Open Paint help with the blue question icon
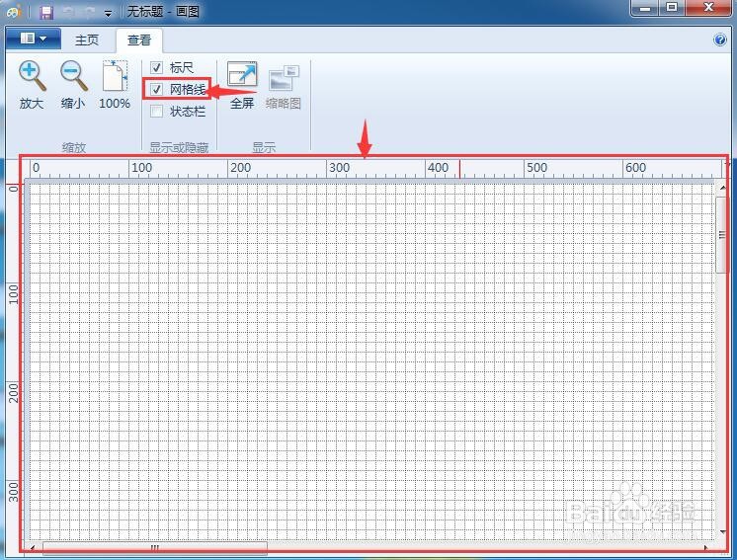Image resolution: width=737 pixels, height=560 pixels. pyautogui.click(x=719, y=40)
